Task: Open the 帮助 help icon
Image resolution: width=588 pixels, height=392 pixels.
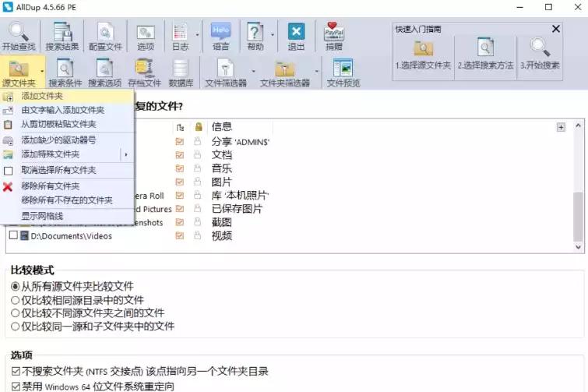Action: coord(255,36)
